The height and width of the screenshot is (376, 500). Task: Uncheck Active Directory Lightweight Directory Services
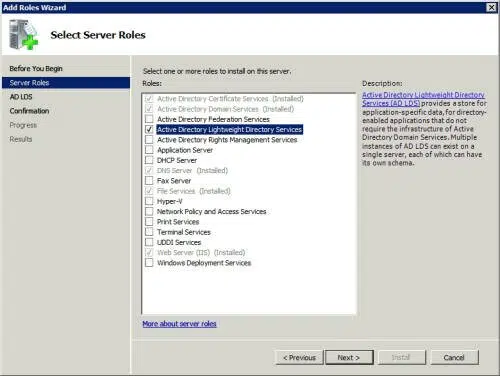pyautogui.click(x=149, y=129)
